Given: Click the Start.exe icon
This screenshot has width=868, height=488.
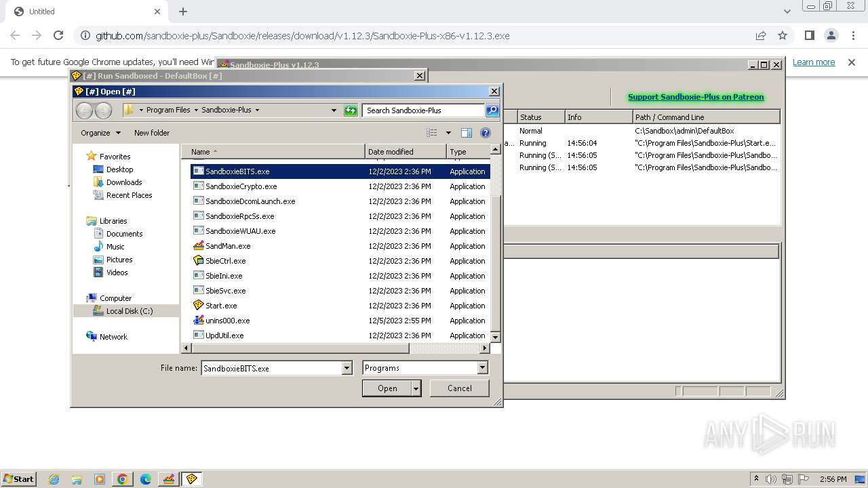Looking at the screenshot, I should coord(199,306).
